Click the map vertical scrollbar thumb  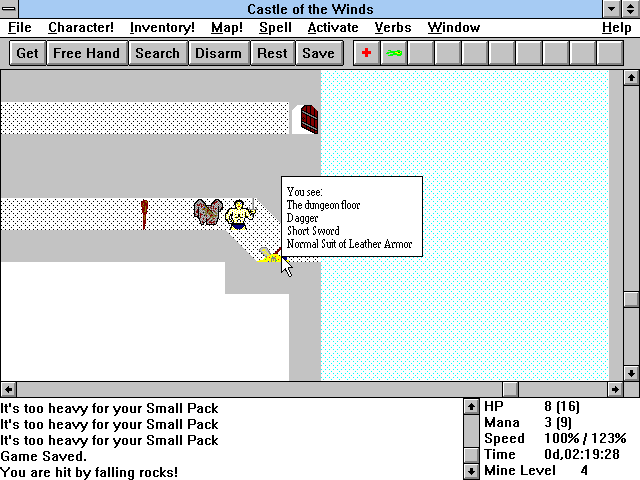point(631,299)
